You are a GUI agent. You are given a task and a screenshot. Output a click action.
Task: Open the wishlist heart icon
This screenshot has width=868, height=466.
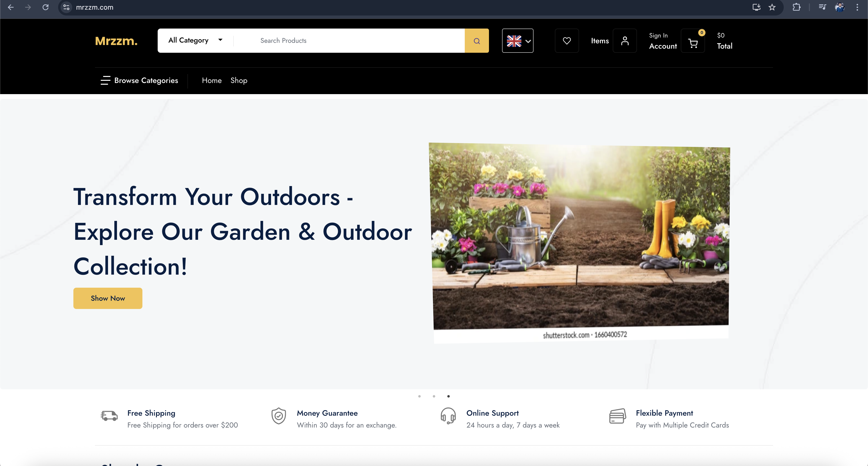tap(567, 41)
